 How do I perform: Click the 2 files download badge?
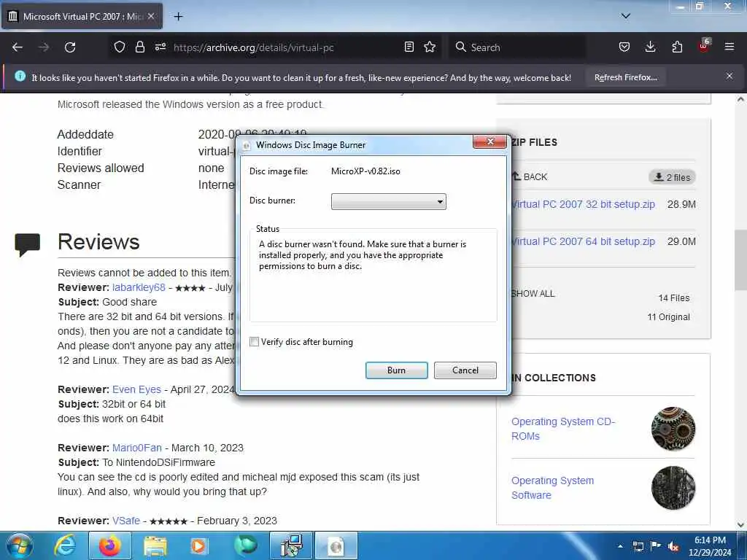[672, 177]
